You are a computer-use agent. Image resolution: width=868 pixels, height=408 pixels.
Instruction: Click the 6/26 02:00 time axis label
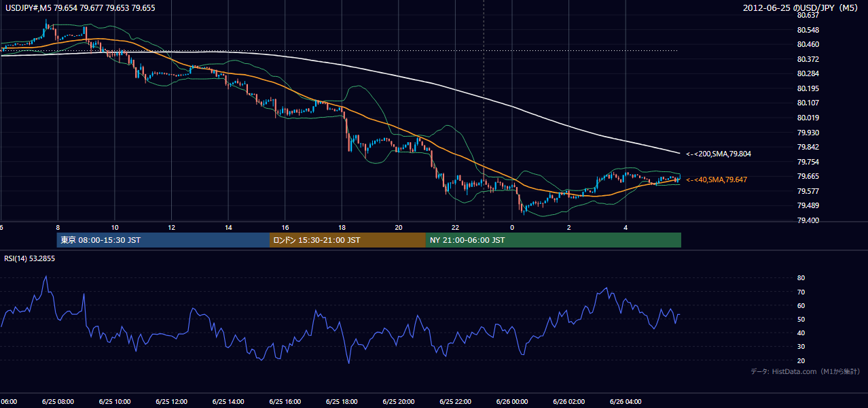pyautogui.click(x=569, y=401)
